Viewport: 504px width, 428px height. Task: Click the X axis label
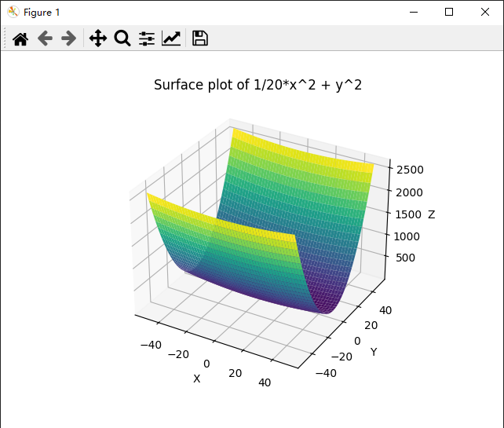click(196, 379)
